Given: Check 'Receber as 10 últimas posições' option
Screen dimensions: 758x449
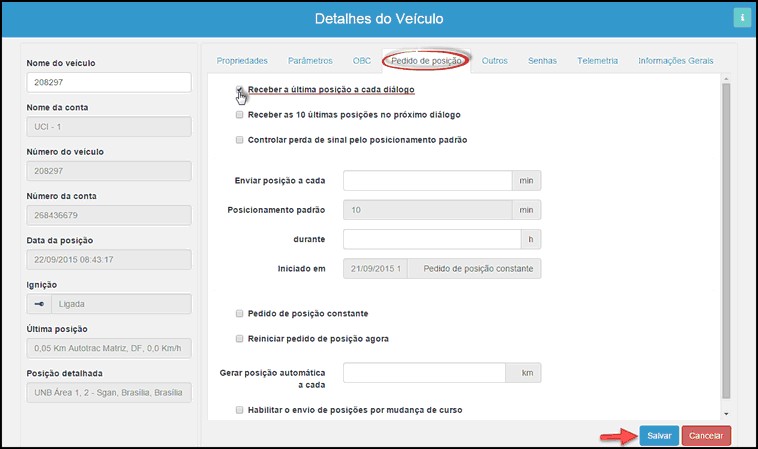Looking at the screenshot, I should click(239, 115).
